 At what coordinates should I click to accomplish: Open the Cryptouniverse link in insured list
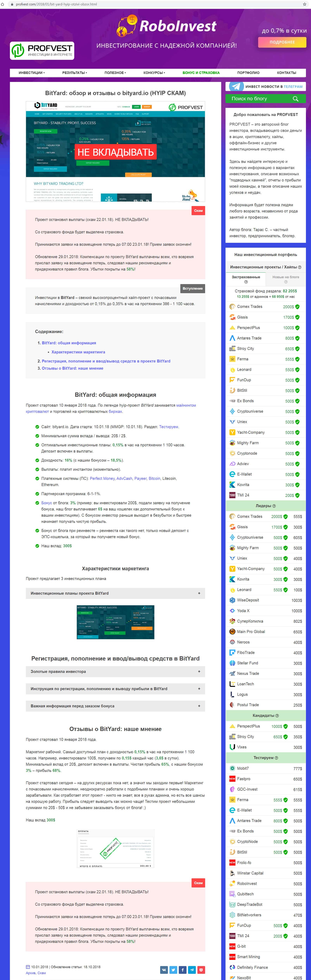(250, 411)
